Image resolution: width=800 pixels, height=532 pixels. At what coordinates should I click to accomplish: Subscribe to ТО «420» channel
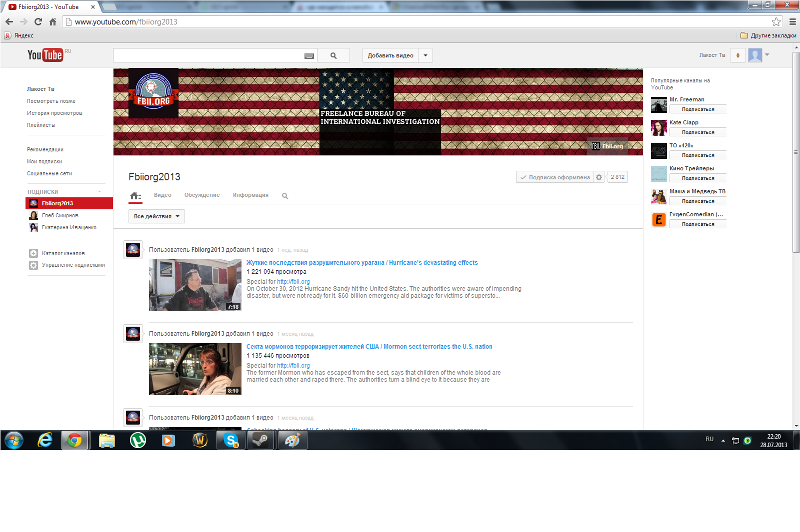click(697, 155)
